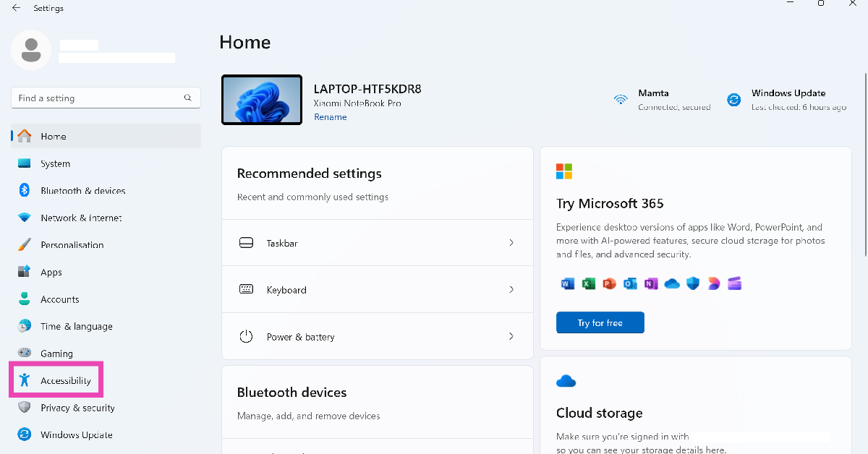Click the back arrow in Settings
The image size is (868, 454).
click(16, 8)
